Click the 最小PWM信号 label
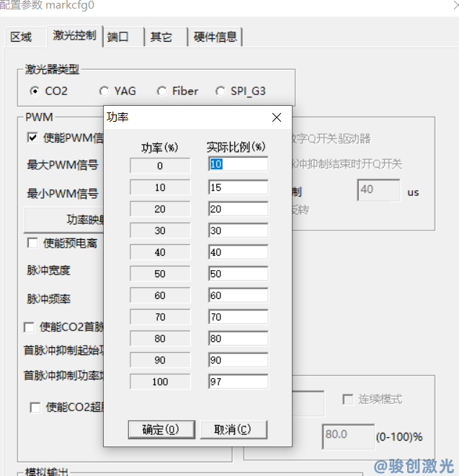 [x=63, y=194]
